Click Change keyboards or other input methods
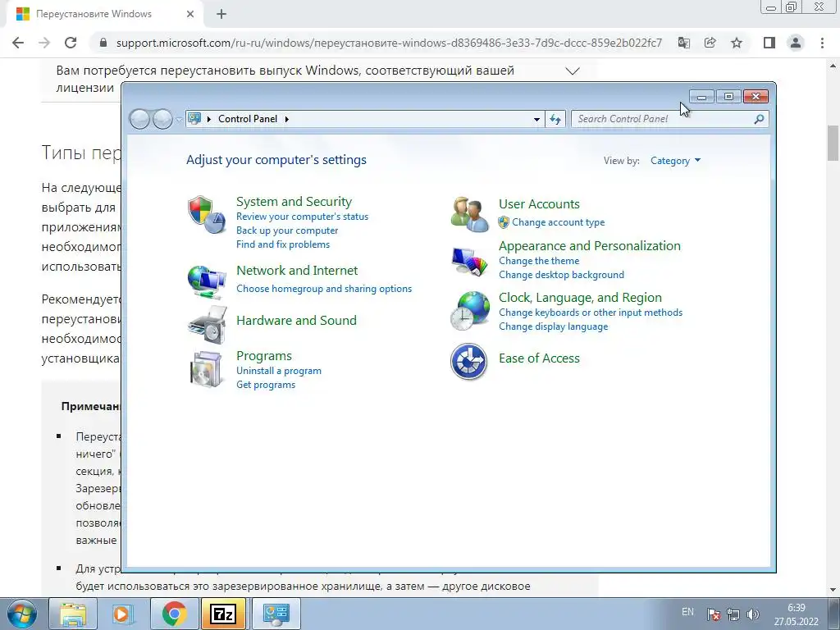Screen dimensions: 840x630 591,313
